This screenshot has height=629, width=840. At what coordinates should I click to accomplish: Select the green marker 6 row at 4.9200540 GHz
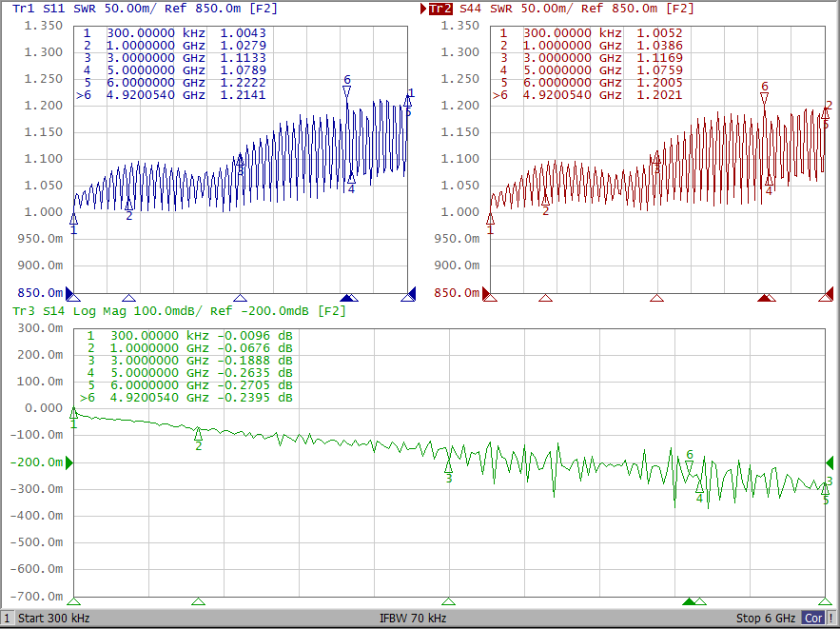pyautogui.click(x=186, y=398)
